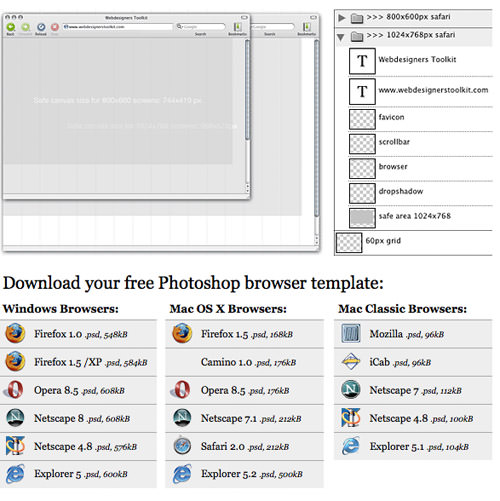
Task: Click the red Stop icon in Safari toolbar
Action: pyautogui.click(x=55, y=27)
